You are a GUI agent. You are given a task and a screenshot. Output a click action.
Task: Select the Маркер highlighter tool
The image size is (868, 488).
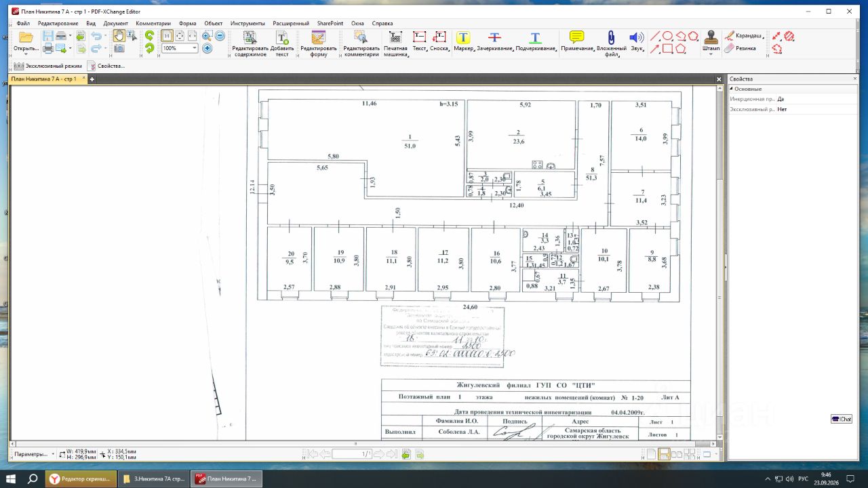click(x=463, y=41)
